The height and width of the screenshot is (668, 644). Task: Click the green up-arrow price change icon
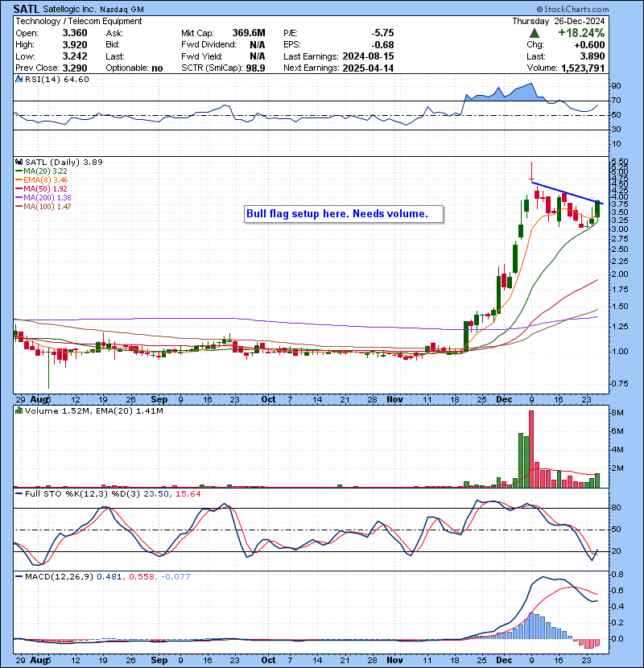pos(534,33)
